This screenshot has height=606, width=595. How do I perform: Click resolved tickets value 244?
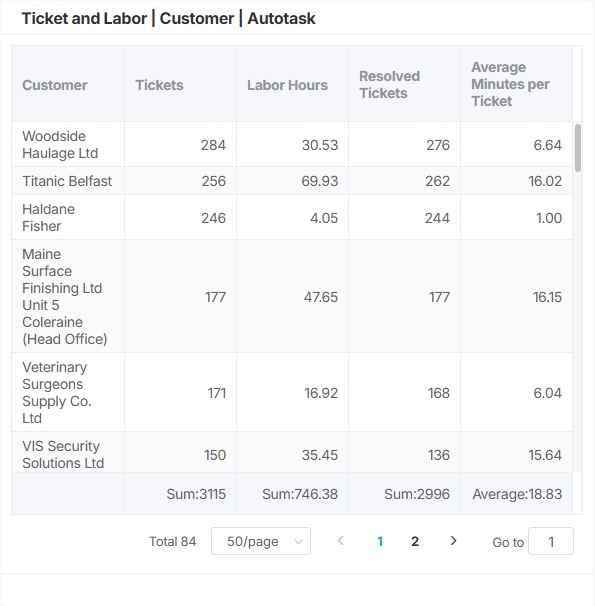pos(437,218)
